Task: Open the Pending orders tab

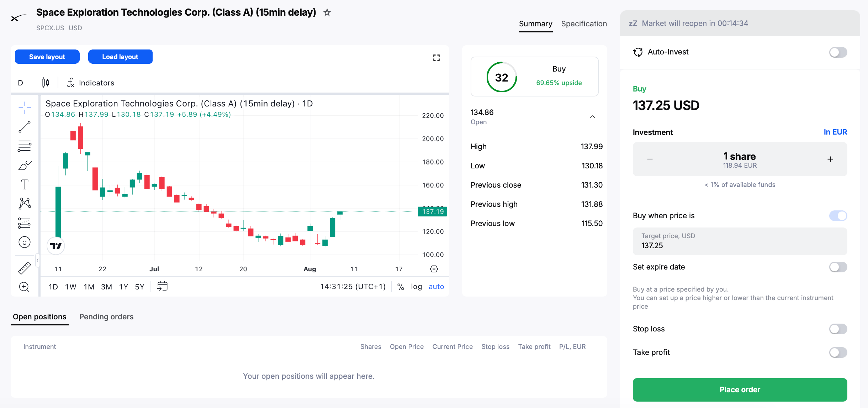Action: pyautogui.click(x=106, y=317)
